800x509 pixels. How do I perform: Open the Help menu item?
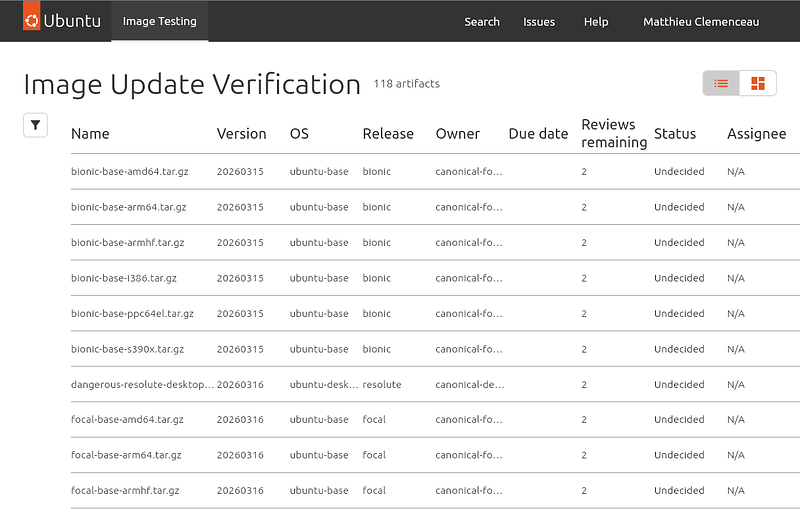pos(596,22)
